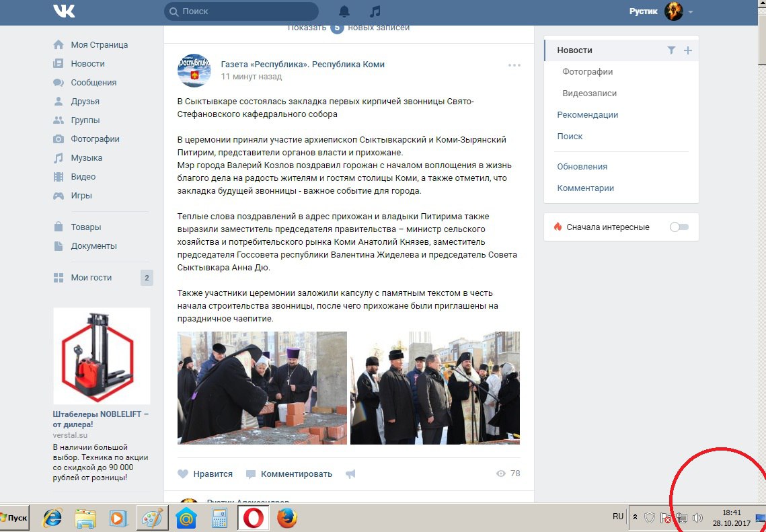Open Сообщения in left sidebar
766x532 pixels.
[x=93, y=83]
